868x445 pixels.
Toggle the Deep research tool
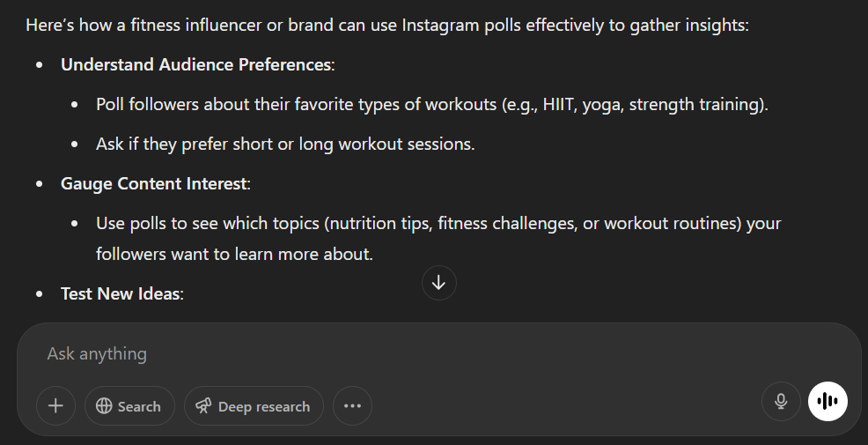[254, 406]
